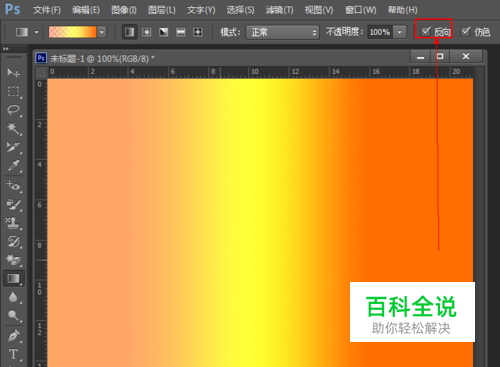This screenshot has height=367, width=500.
Task: Activate the Clone Stamp tool
Action: [x=13, y=222]
